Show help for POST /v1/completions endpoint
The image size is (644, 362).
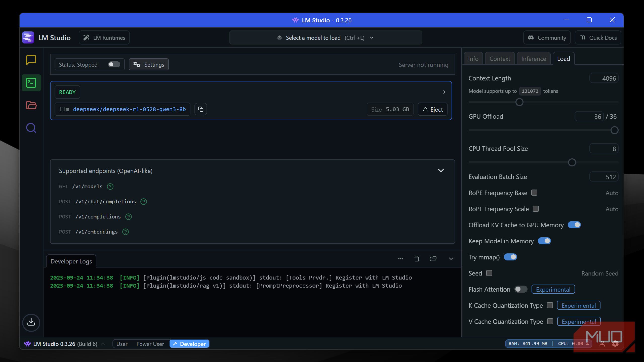coord(129,217)
